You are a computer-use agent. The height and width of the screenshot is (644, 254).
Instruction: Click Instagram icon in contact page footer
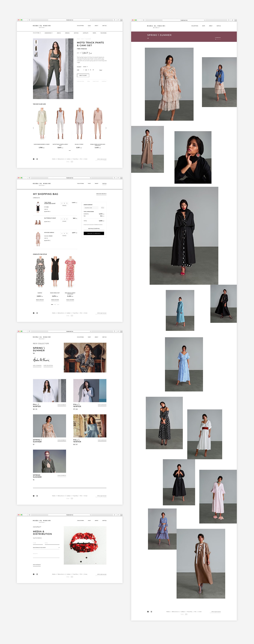coord(37,574)
